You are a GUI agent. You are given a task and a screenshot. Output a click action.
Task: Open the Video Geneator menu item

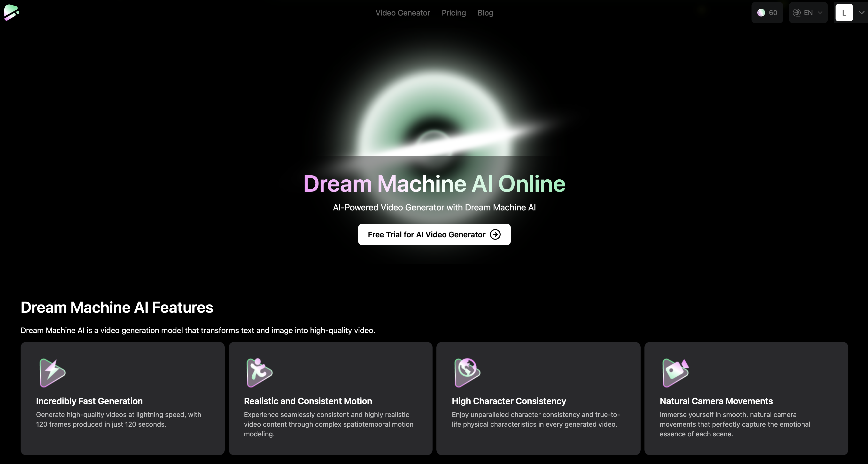(403, 13)
